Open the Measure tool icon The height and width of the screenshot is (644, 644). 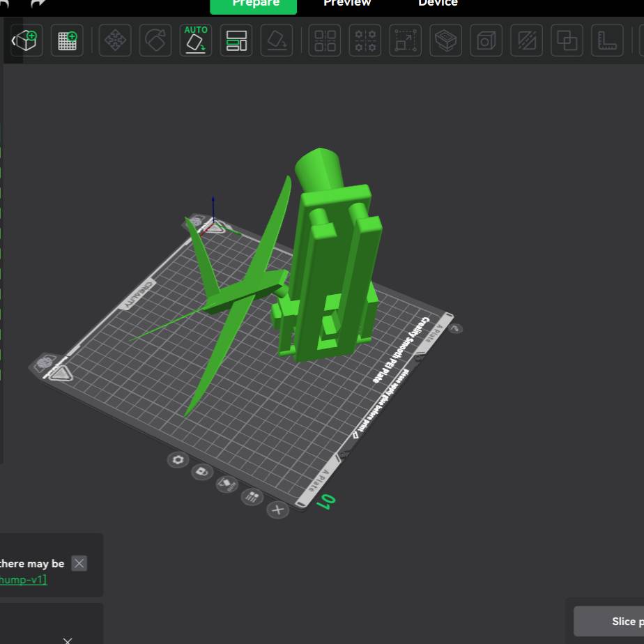coord(608,40)
